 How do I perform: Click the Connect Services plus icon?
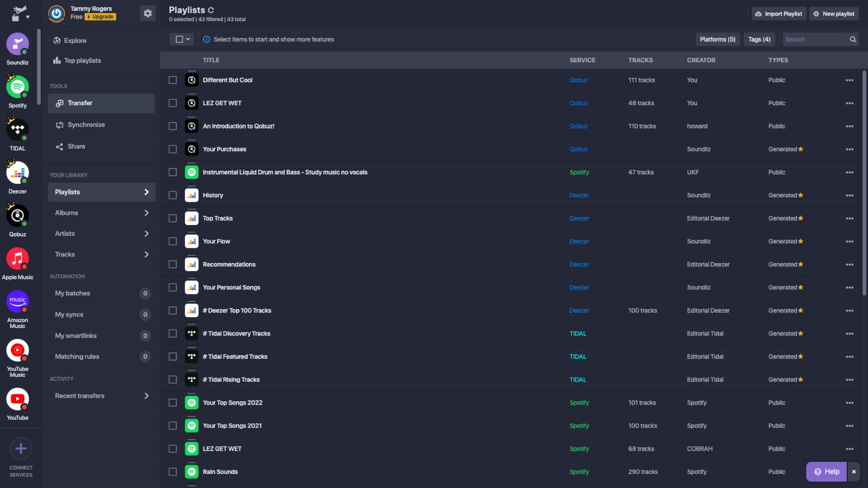coord(21,448)
